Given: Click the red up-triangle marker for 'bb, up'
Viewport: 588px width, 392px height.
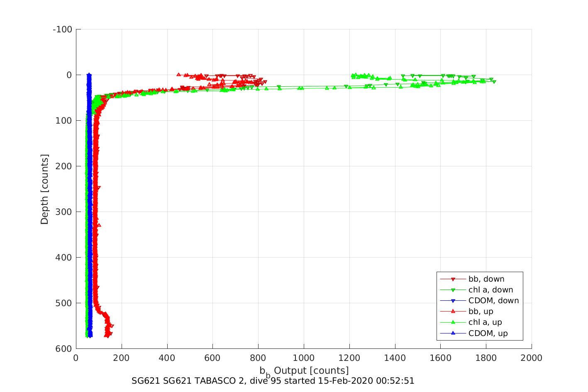Looking at the screenshot, I should click(453, 311).
